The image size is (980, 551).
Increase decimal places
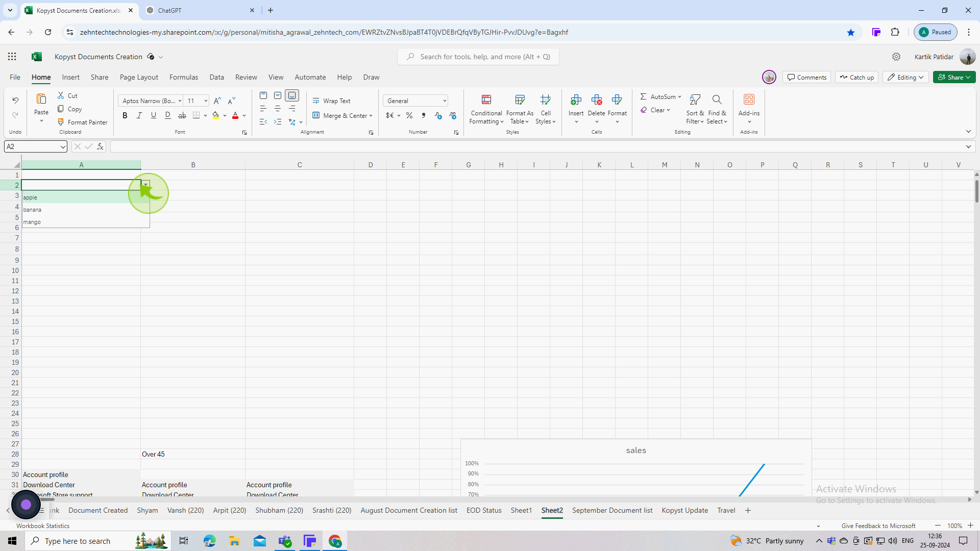point(438,116)
